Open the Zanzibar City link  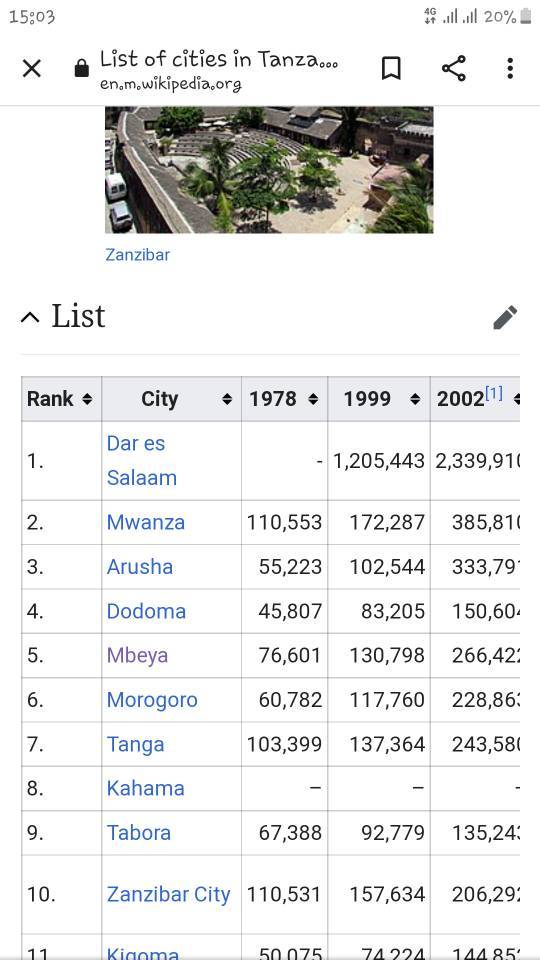click(x=168, y=894)
